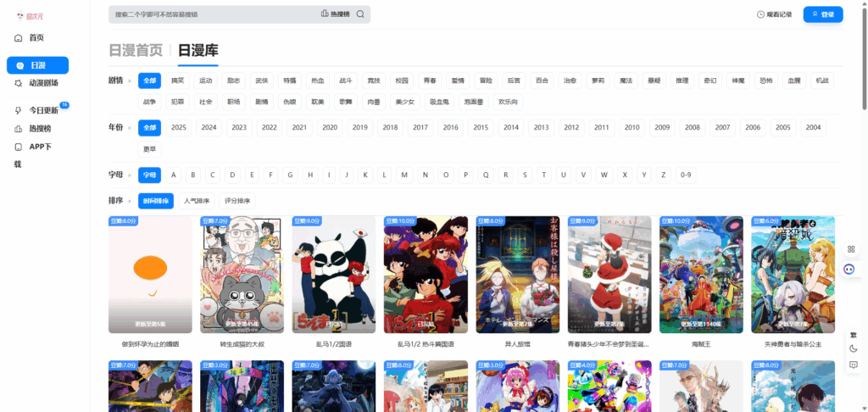
Task: Click the clock icon of 观看记录
Action: (760, 14)
